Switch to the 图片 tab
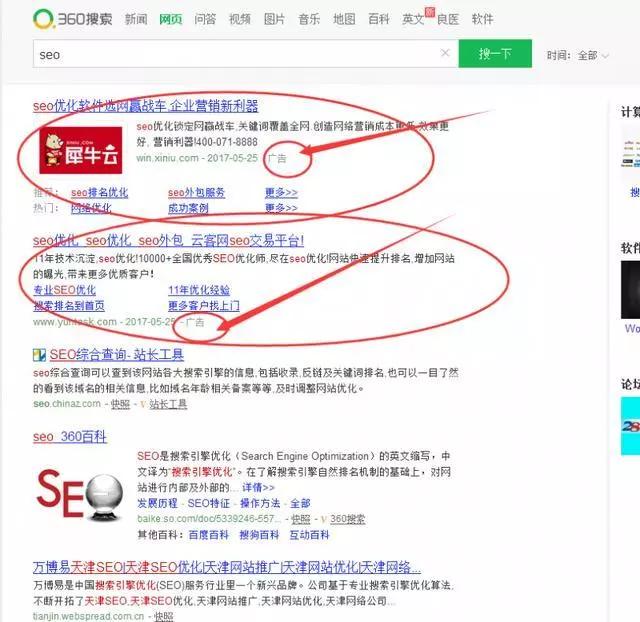Image resolution: width=640 pixels, height=622 pixels. pos(274,19)
